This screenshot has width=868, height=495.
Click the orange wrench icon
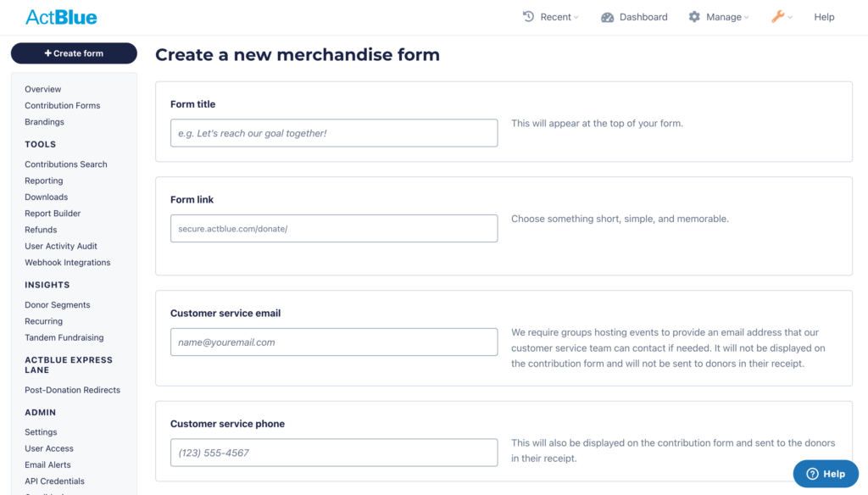tap(778, 17)
